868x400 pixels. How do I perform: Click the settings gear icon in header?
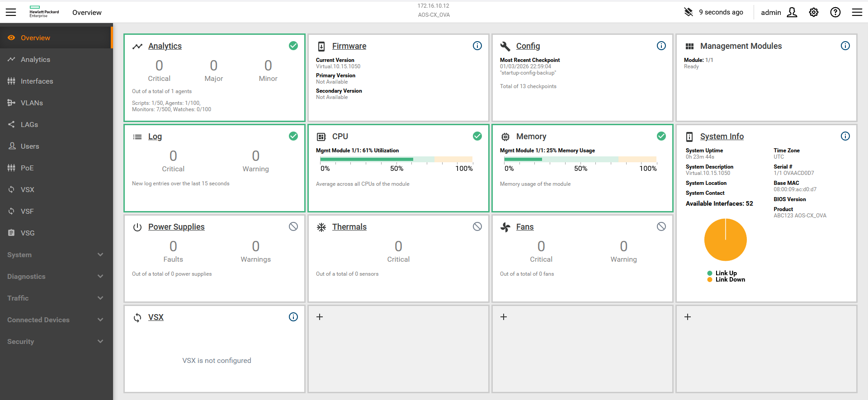point(813,12)
